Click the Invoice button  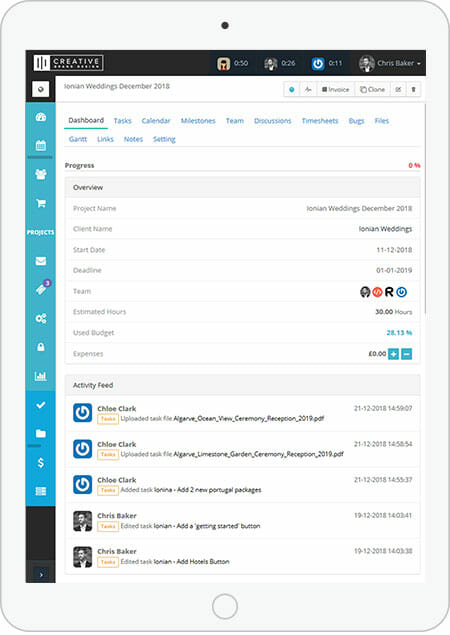pos(335,89)
